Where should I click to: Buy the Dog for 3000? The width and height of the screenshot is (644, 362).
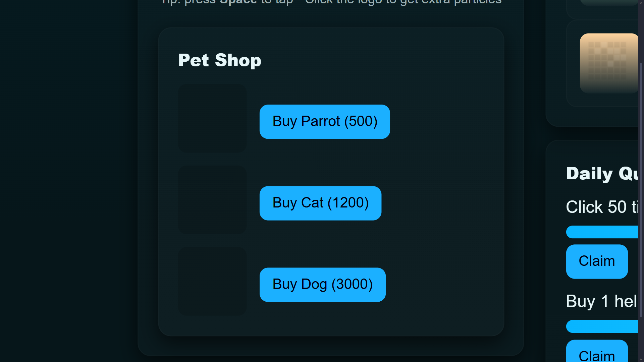323,285
